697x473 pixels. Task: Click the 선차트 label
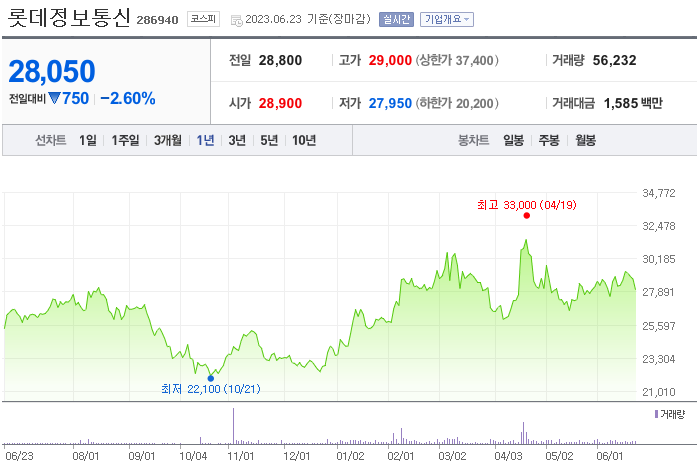51,140
